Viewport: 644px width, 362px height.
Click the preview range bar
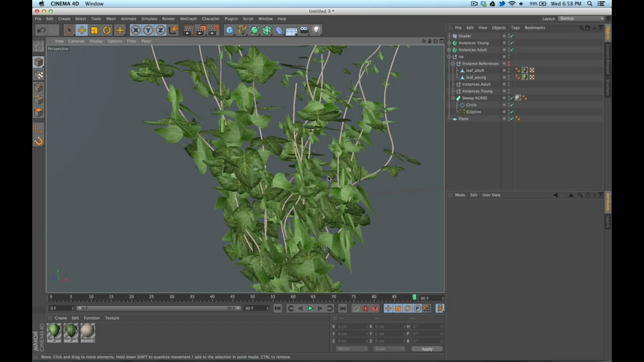(x=158, y=308)
